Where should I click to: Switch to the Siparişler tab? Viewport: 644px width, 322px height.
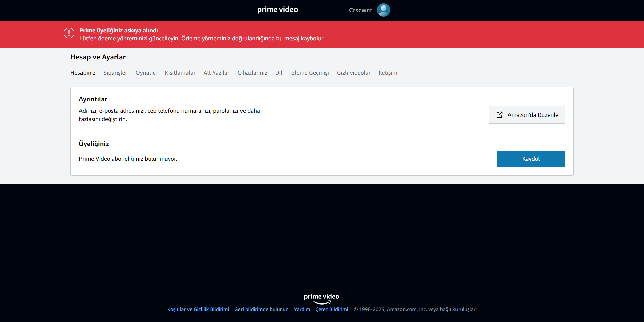click(x=115, y=73)
